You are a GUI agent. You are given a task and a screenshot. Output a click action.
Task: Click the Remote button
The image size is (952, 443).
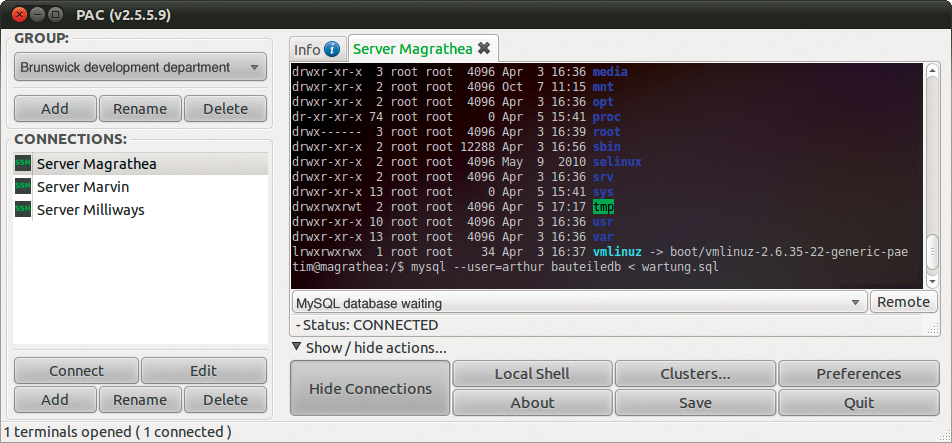(903, 302)
